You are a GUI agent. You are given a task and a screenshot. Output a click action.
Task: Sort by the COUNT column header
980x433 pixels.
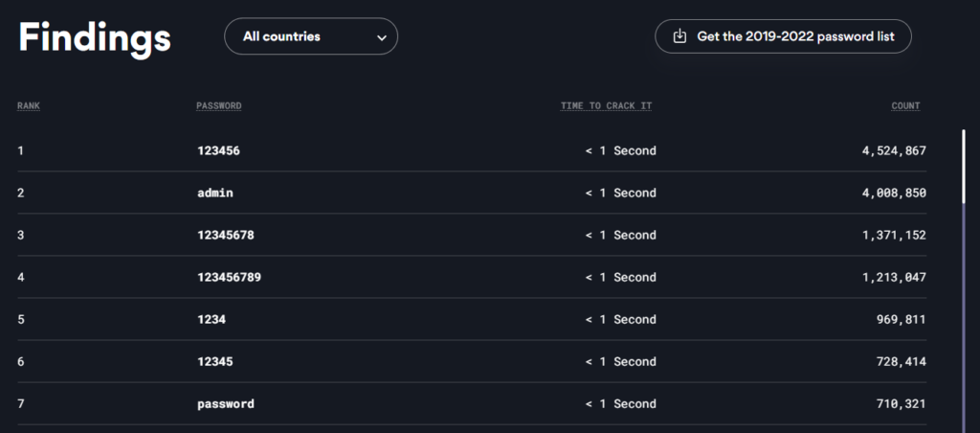pos(905,105)
